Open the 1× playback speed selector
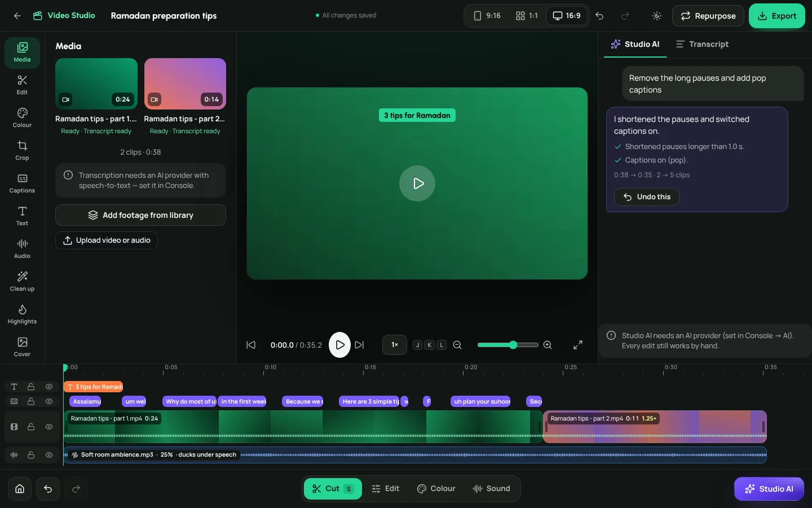 click(x=395, y=345)
